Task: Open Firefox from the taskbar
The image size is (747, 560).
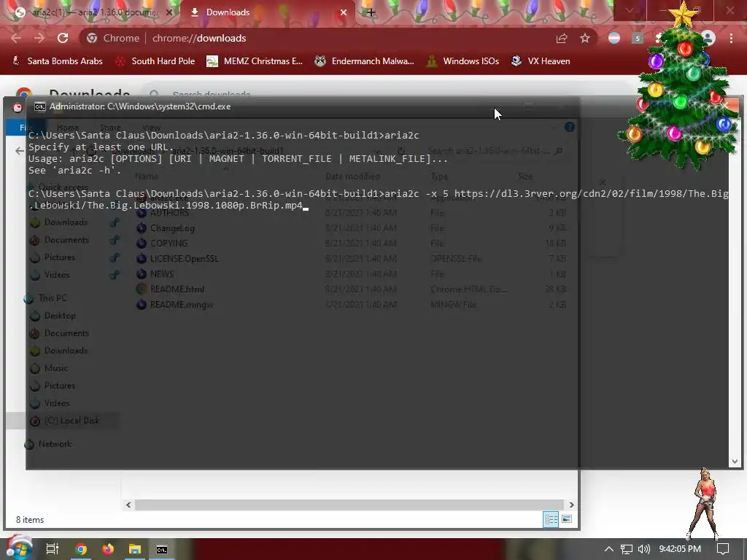Action: (108, 549)
